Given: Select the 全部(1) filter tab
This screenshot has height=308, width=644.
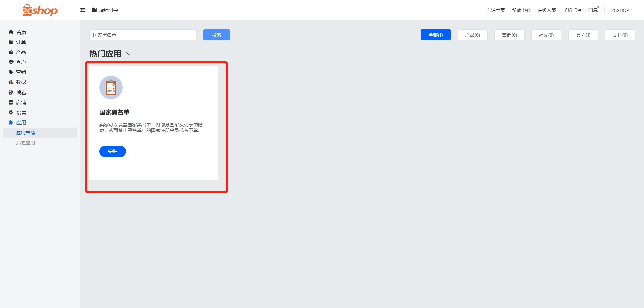Looking at the screenshot, I should (x=436, y=35).
